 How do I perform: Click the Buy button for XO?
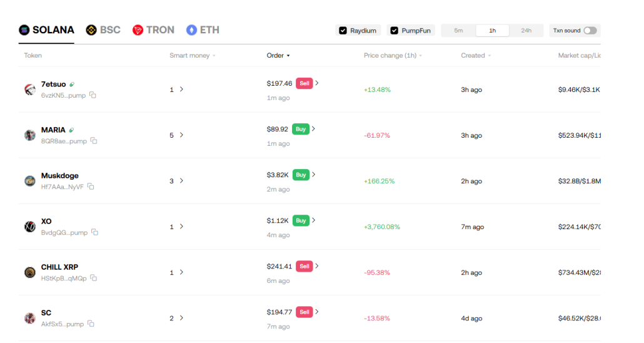tap(301, 220)
